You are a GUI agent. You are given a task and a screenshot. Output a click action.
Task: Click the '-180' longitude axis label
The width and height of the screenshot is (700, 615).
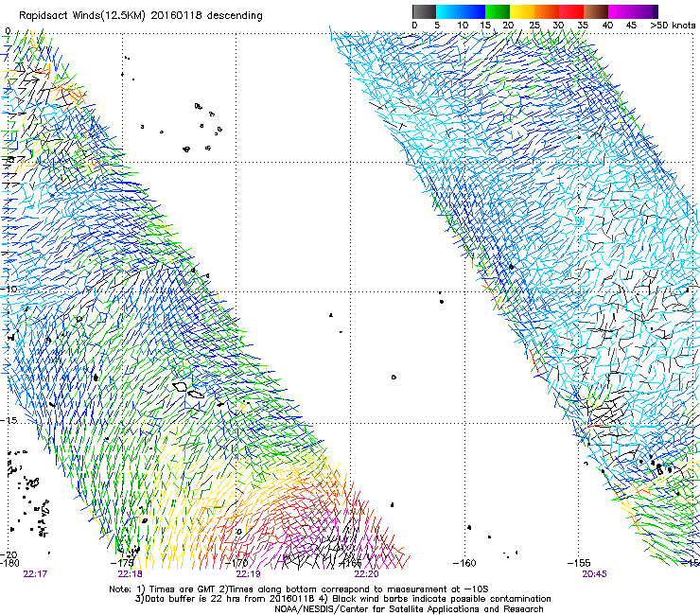[x=9, y=563]
